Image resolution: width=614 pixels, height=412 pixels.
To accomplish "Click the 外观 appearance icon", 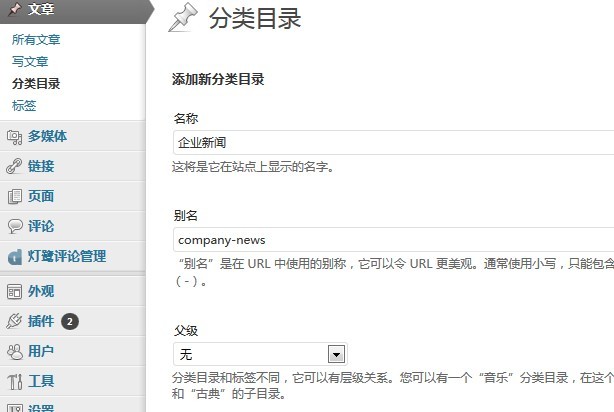I will (14, 292).
